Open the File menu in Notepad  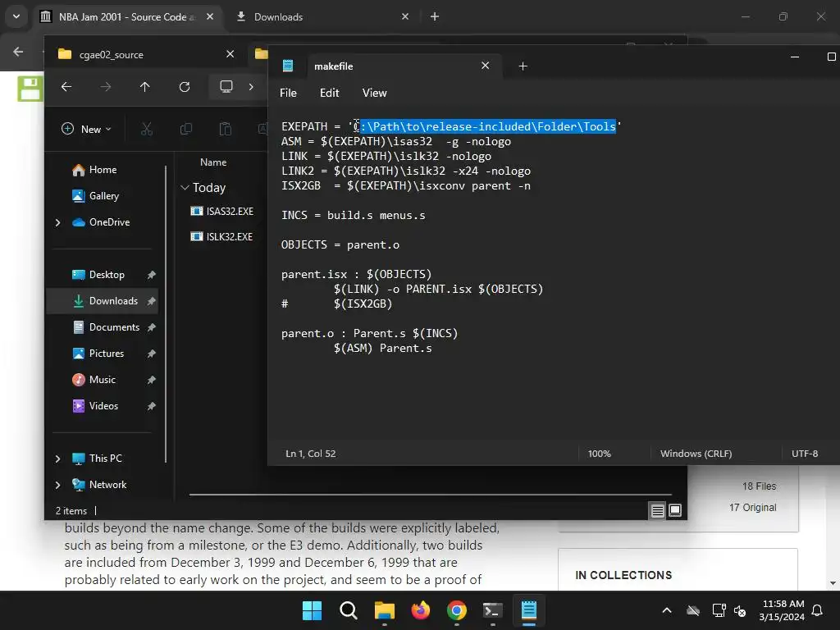point(288,93)
